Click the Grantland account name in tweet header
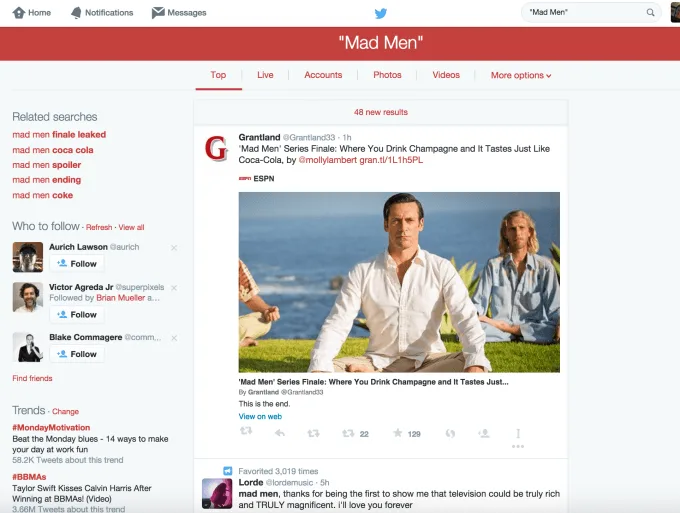 tap(259, 137)
